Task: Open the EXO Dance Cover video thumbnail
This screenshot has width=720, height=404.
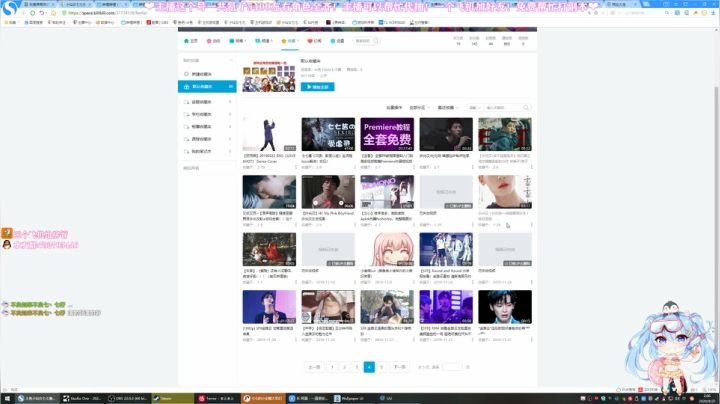Action: pyautogui.click(x=269, y=134)
